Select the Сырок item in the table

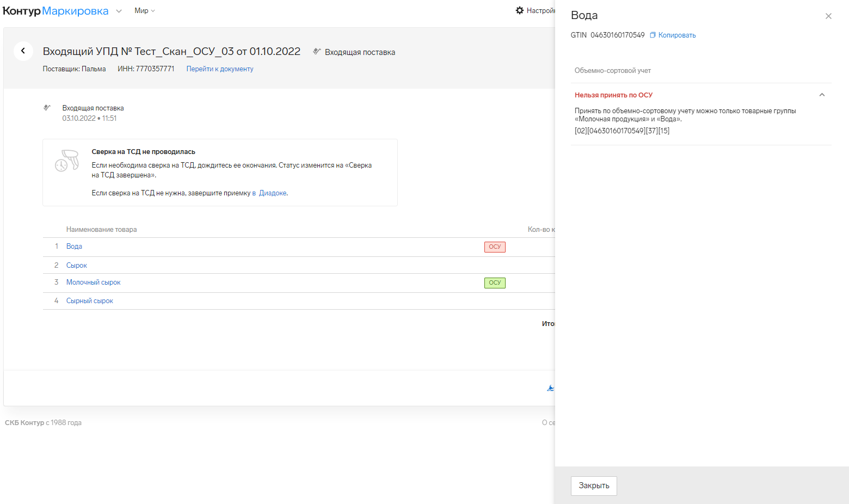point(77,266)
